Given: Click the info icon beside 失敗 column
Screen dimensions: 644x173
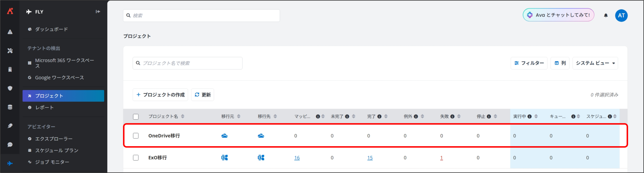Looking at the screenshot, I should [x=452, y=117].
